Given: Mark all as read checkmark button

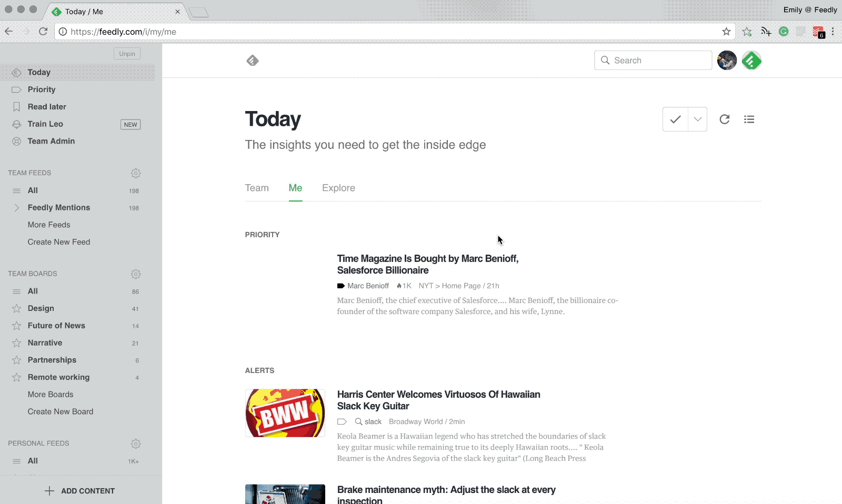Looking at the screenshot, I should tap(675, 119).
